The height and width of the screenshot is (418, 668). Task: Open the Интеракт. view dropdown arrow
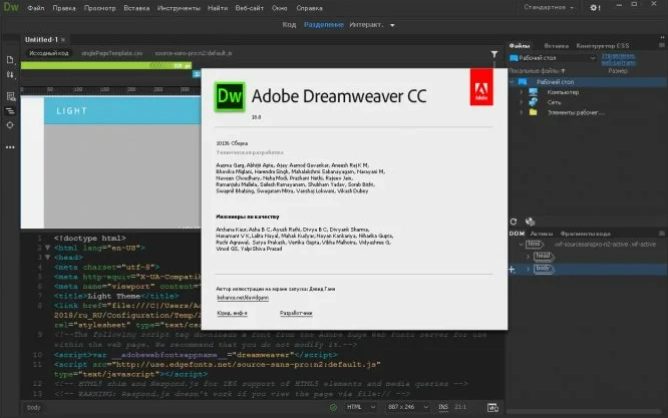click(x=393, y=26)
